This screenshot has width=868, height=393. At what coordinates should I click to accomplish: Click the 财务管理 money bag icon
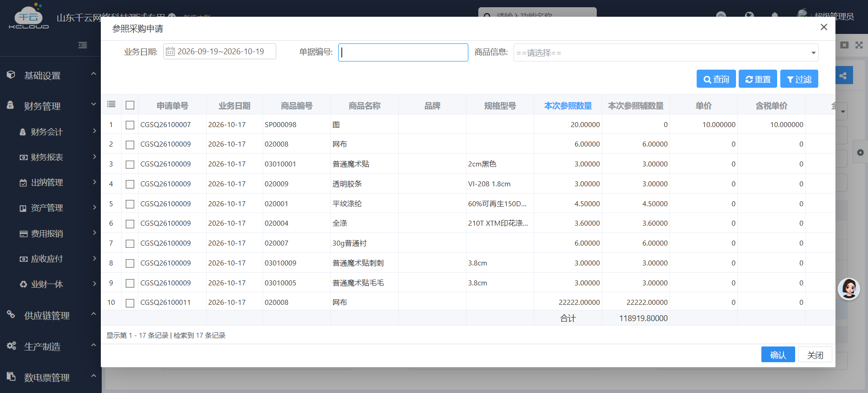pyautogui.click(x=10, y=105)
